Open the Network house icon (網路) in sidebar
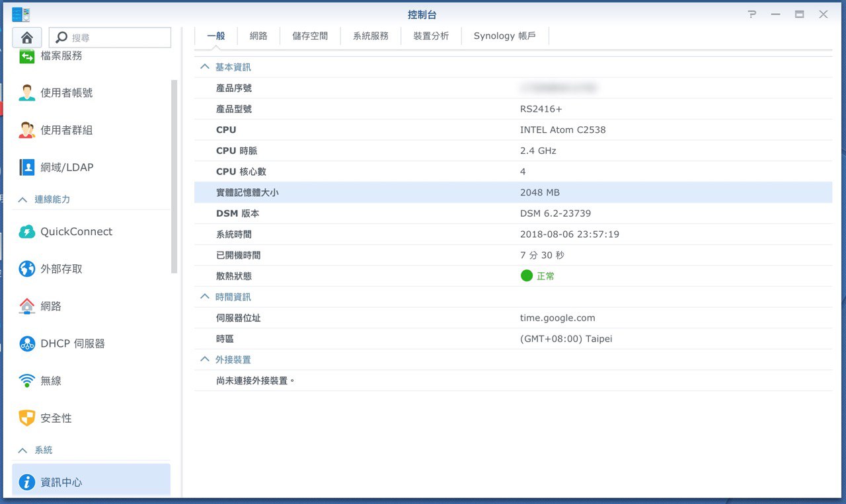 click(27, 306)
